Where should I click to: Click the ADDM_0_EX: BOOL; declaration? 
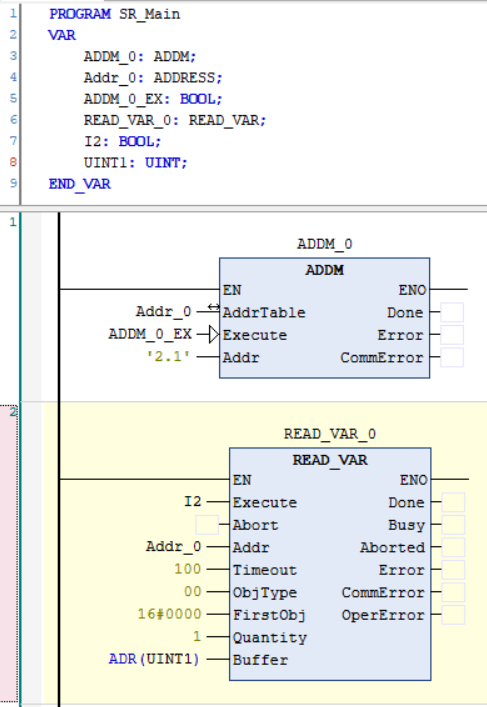tap(153, 99)
